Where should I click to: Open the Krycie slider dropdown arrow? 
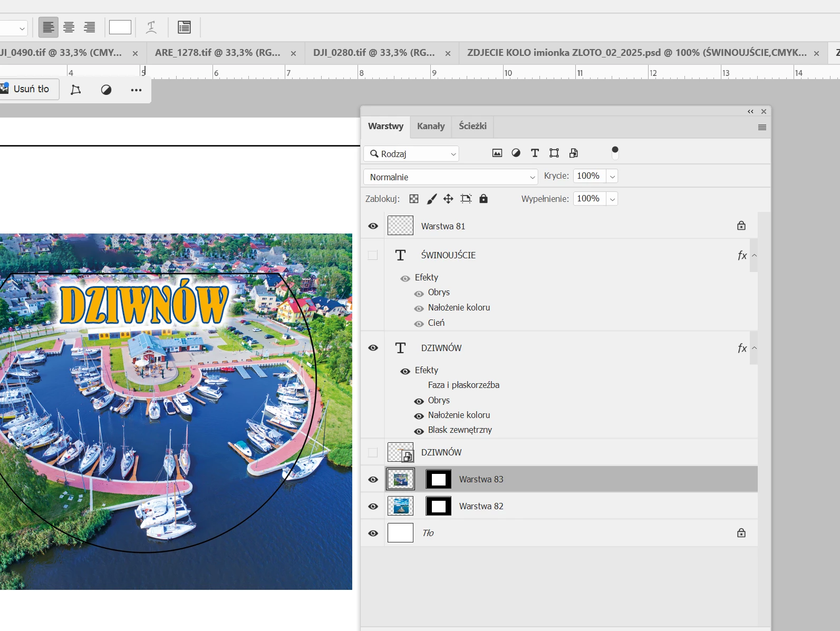[x=612, y=177]
